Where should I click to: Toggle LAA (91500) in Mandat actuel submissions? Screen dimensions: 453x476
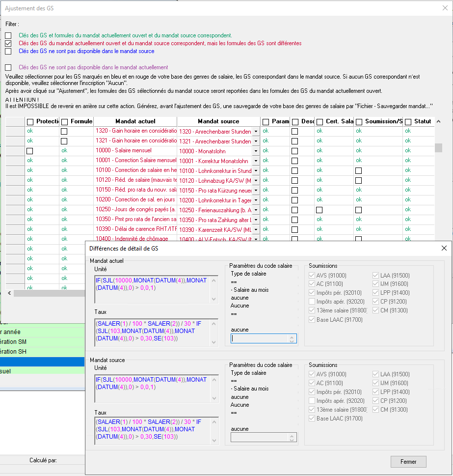pos(375,276)
